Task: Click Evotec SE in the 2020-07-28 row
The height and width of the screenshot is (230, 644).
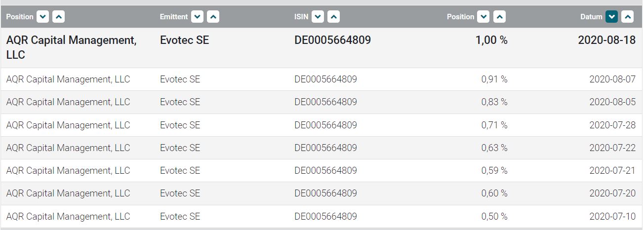Action: [180, 125]
